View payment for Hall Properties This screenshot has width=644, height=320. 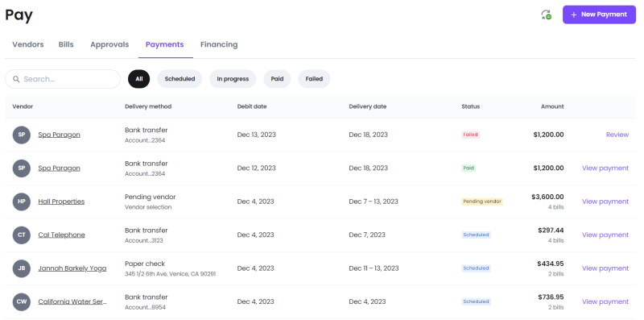605,202
